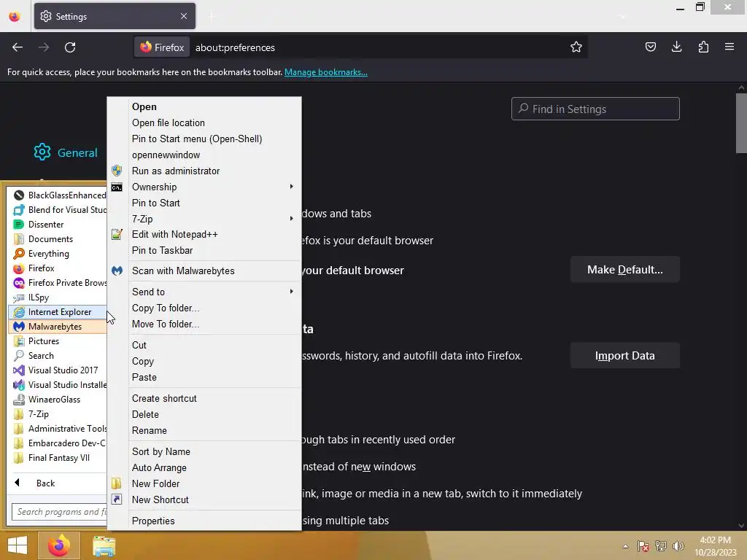Open the Downloads panel icon
The height and width of the screenshot is (560, 747).
[676, 47]
